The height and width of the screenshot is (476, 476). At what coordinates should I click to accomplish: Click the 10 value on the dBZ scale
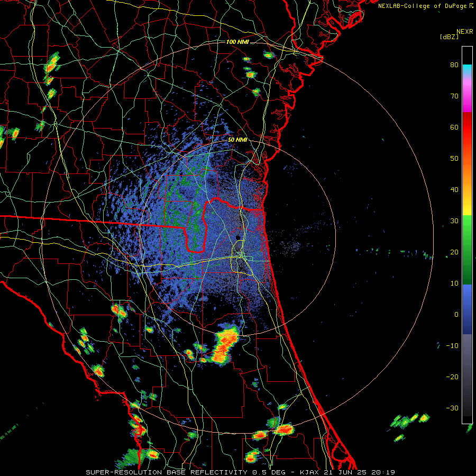click(454, 283)
